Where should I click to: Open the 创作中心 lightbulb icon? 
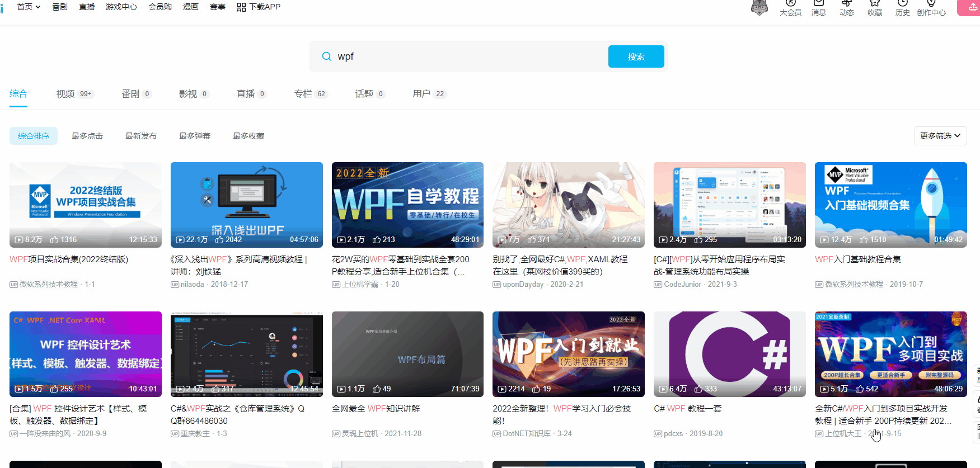[x=931, y=3]
